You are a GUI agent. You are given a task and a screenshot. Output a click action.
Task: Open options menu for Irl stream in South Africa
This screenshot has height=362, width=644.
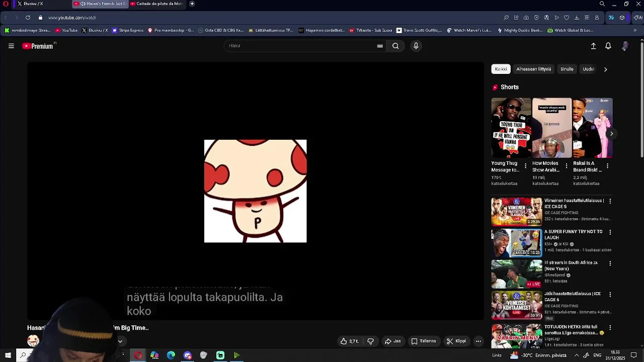click(x=610, y=263)
